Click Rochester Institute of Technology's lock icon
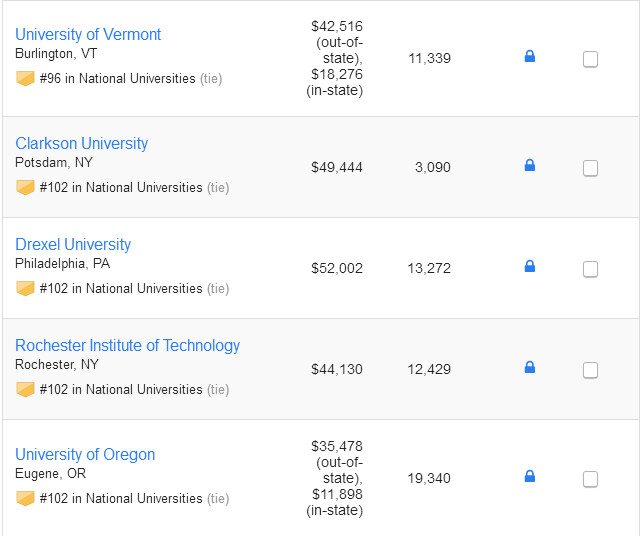The height and width of the screenshot is (536, 641). [x=530, y=368]
